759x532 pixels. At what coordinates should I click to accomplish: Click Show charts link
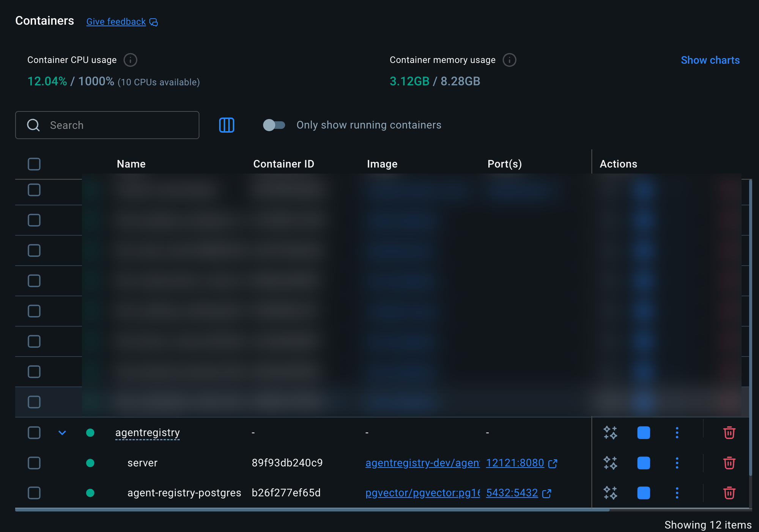tap(710, 60)
